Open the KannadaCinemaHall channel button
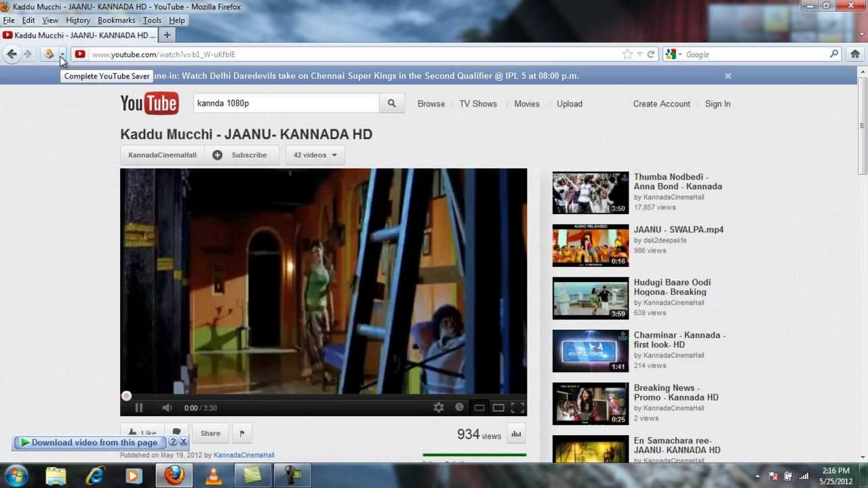The width and height of the screenshot is (868, 488). click(162, 155)
